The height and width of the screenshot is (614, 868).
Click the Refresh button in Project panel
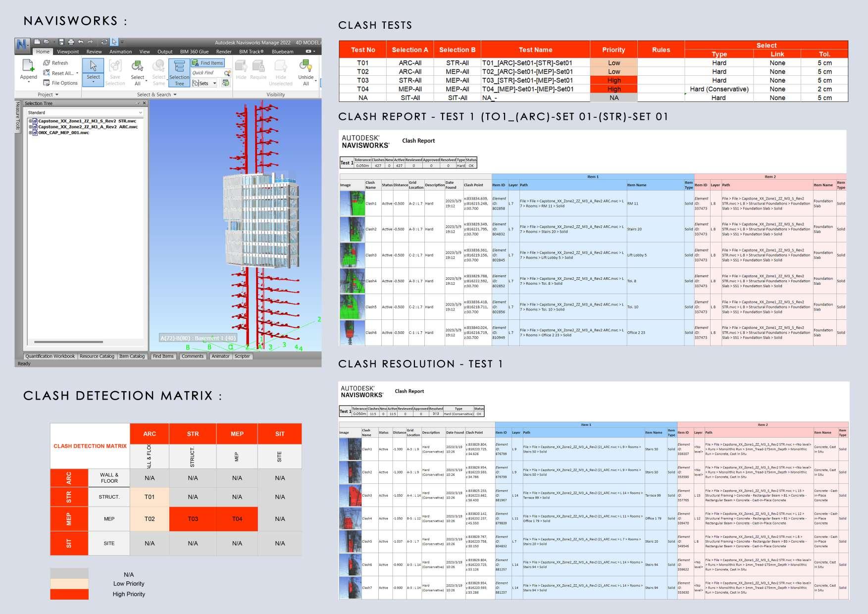(55, 63)
